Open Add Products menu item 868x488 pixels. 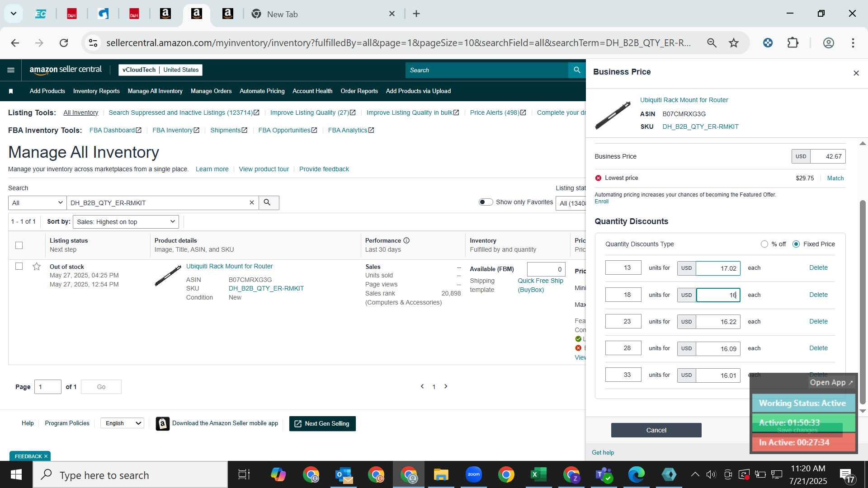[47, 91]
